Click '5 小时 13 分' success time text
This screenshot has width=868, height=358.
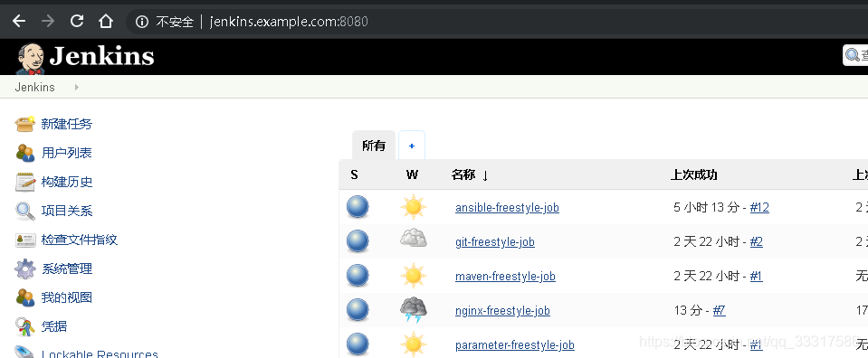click(x=706, y=208)
